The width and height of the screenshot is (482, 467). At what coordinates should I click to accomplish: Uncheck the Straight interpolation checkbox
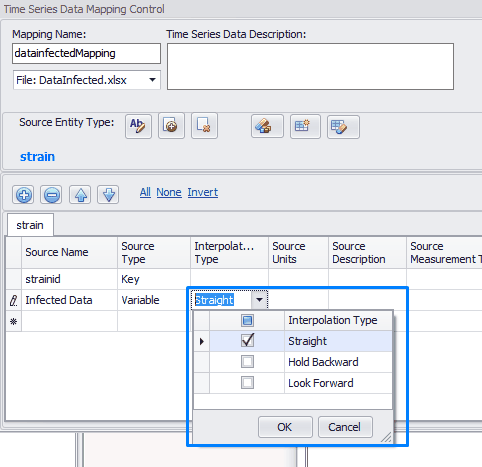click(247, 341)
